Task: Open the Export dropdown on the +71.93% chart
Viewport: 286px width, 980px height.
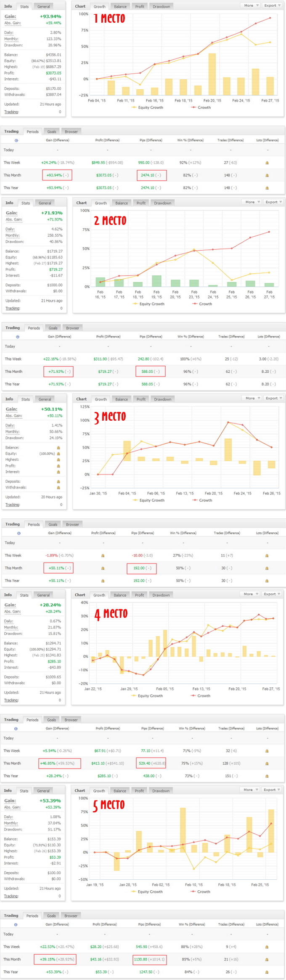Action: coord(273,202)
